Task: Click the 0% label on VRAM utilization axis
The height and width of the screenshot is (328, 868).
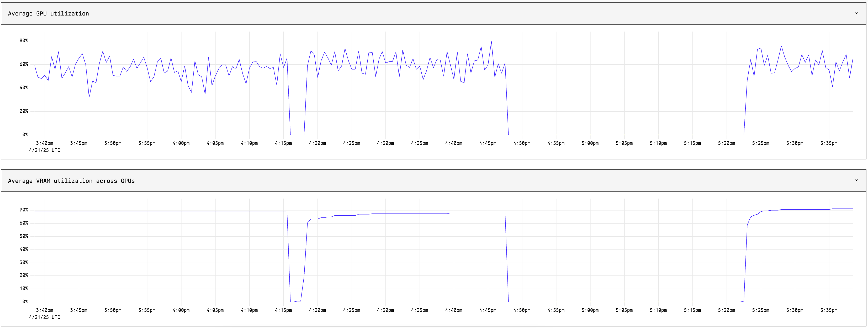Action: [25, 301]
